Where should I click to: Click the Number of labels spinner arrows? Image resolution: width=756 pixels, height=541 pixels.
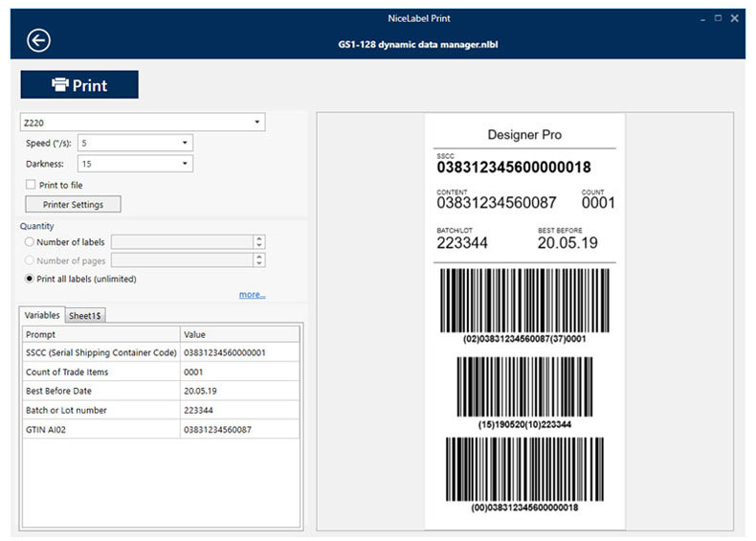click(259, 242)
